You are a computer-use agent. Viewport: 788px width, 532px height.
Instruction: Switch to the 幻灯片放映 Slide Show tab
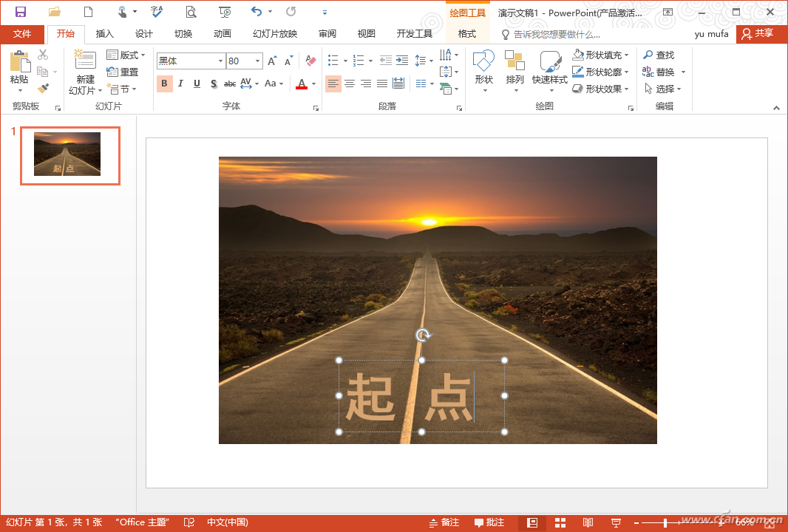[275, 34]
